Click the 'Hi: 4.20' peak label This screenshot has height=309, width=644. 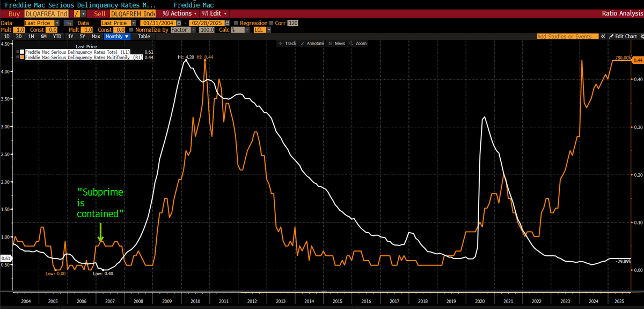point(186,57)
